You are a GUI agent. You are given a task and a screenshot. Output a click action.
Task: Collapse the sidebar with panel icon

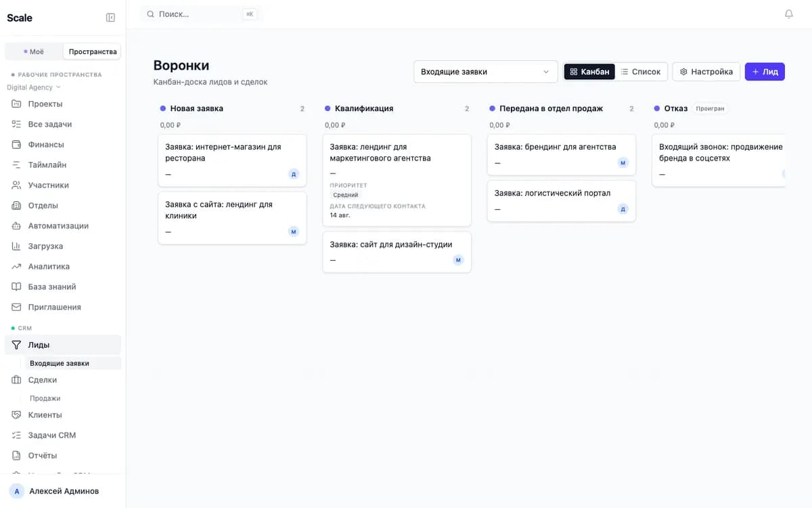[x=110, y=18]
